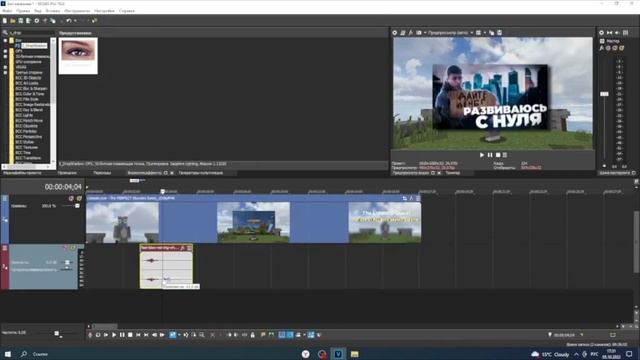Select the S_DropShadow effect in tree
Image resolution: width=640 pixels, height=360 pixels.
point(34,46)
